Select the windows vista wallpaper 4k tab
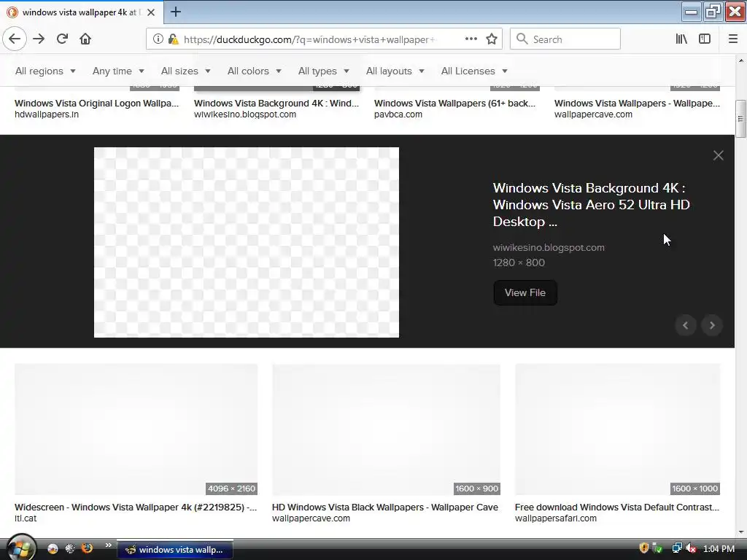Viewport: 747px width, 560px height. coord(82,12)
